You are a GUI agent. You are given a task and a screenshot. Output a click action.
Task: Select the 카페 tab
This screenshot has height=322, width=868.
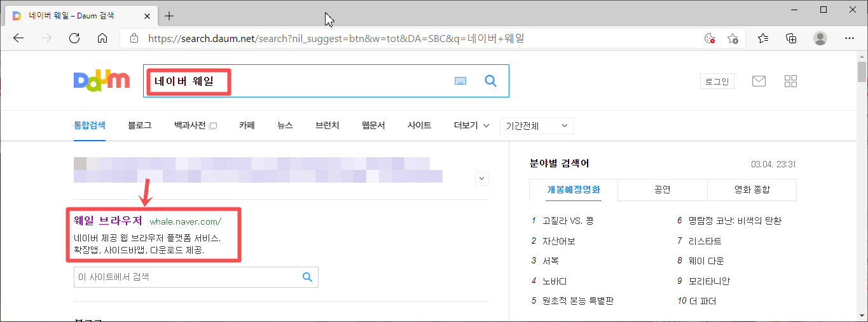(x=247, y=125)
